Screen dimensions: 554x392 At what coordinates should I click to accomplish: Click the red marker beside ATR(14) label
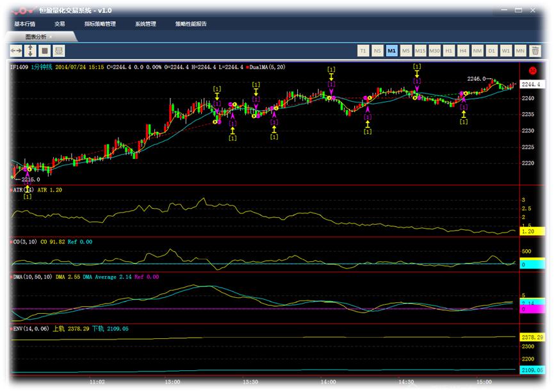[11, 190]
